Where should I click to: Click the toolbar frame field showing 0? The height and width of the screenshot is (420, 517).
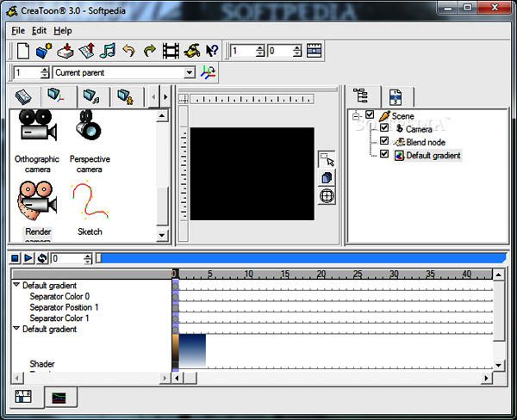click(280, 51)
